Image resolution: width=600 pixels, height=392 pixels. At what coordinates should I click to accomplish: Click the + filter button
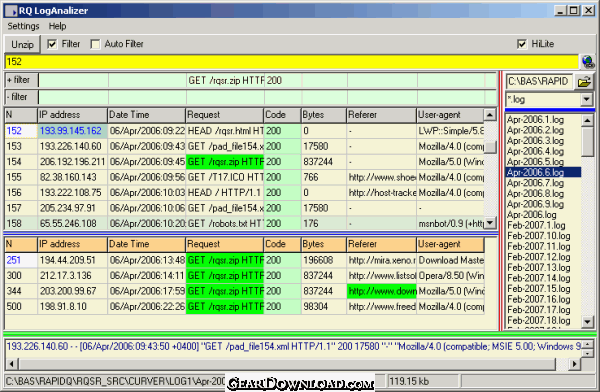coord(21,80)
